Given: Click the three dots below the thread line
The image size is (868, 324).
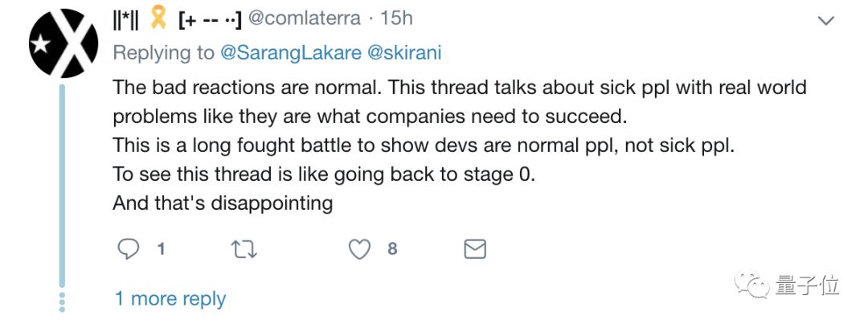Looking at the screenshot, I should coord(63,301).
